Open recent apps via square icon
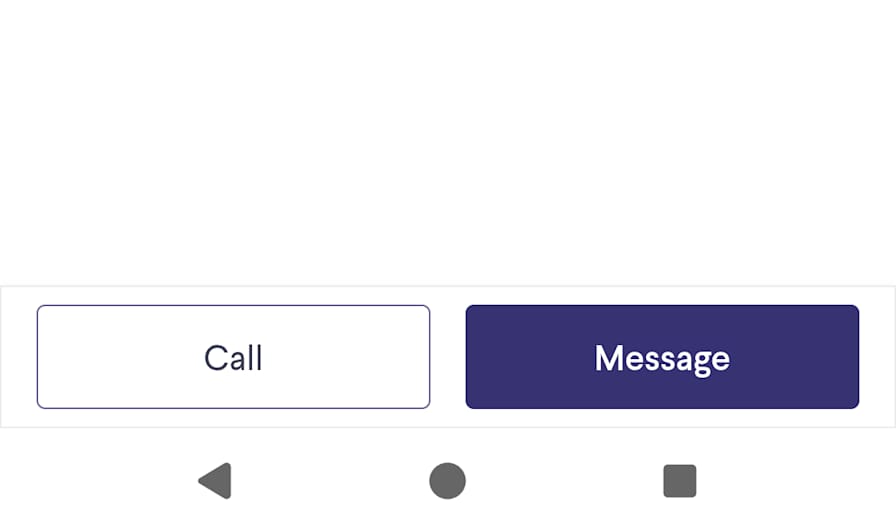Image resolution: width=896 pixels, height=512 pixels. pos(679,481)
